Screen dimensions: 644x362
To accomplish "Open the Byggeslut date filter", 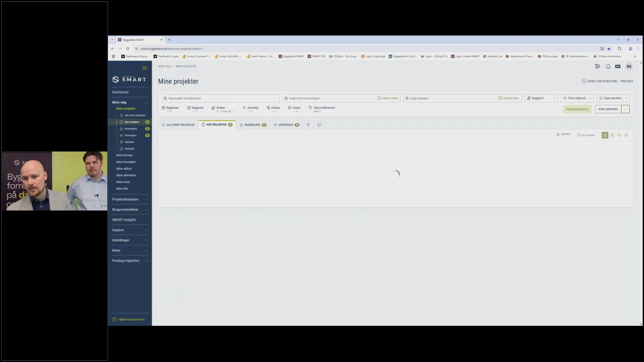I will 195,109.
